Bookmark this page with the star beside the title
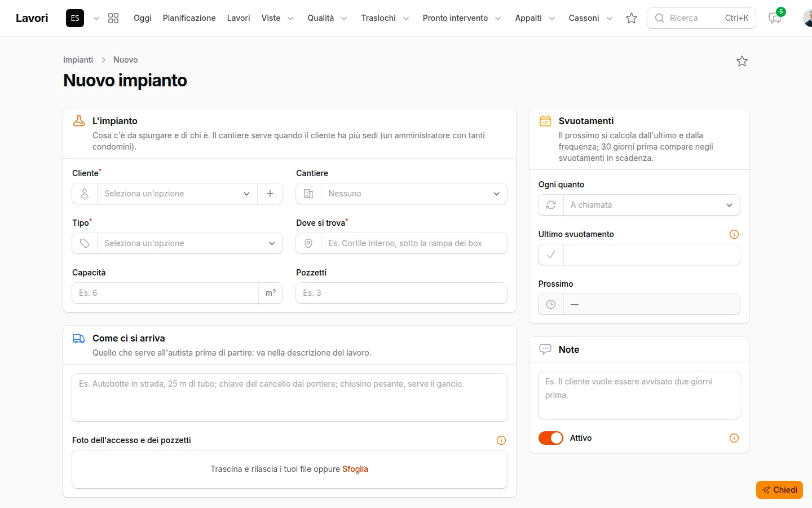This screenshot has height=508, width=812. tap(742, 61)
